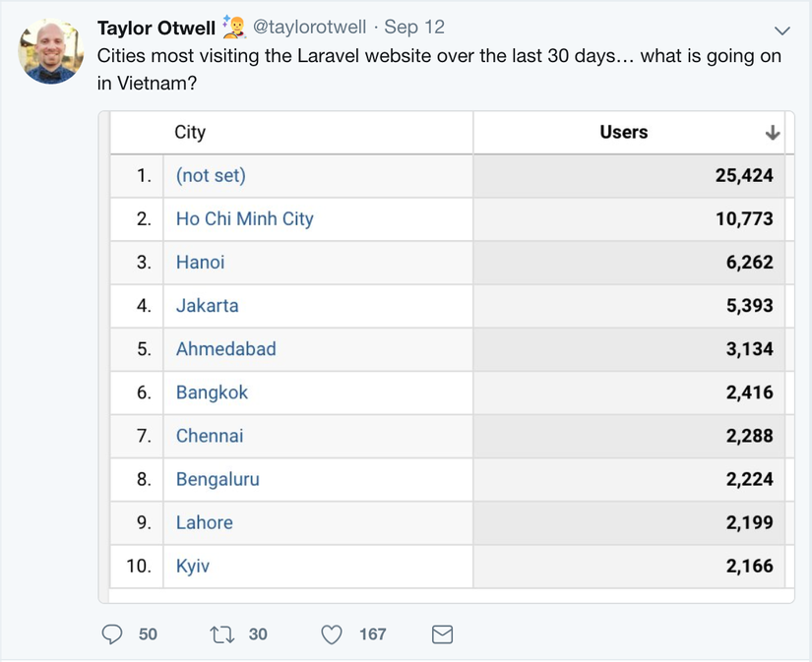The width and height of the screenshot is (812, 662).
Task: Click the Bangkok city link
Action: (x=212, y=392)
